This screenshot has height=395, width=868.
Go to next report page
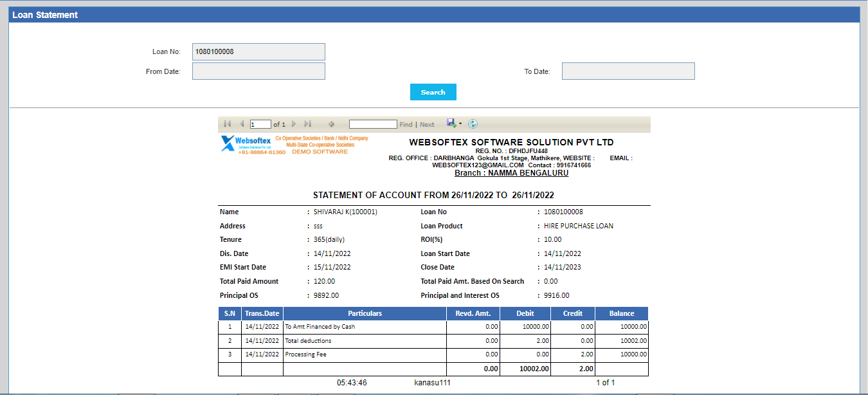(293, 124)
